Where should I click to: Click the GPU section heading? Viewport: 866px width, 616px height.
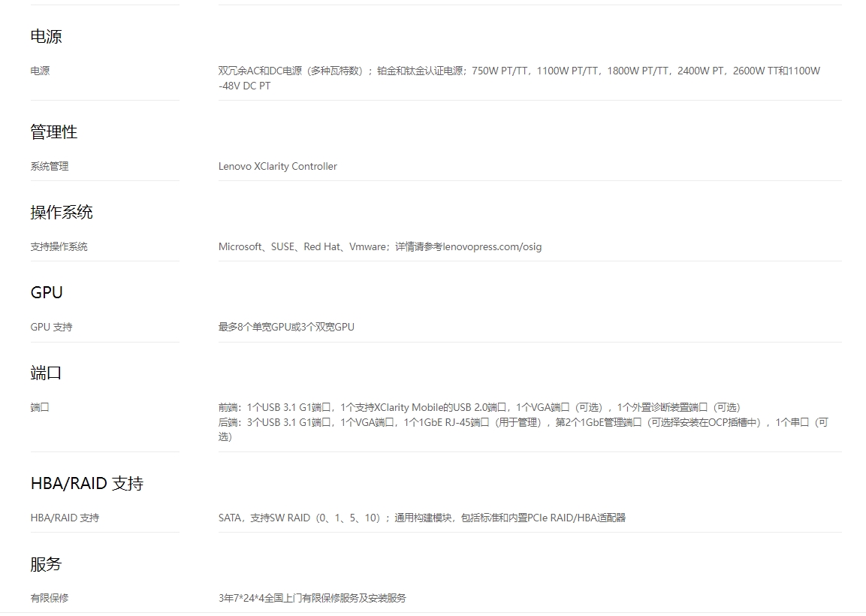coord(47,292)
